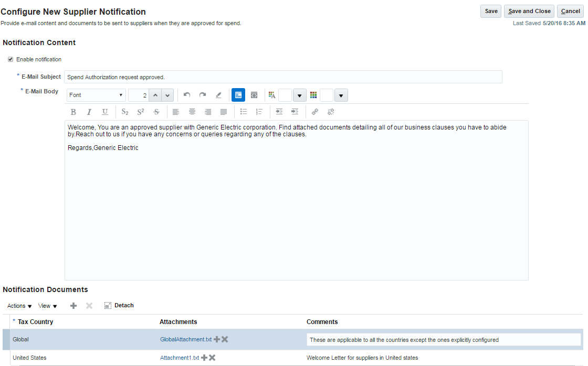Decrease the indent (outdent)

pos(279,112)
